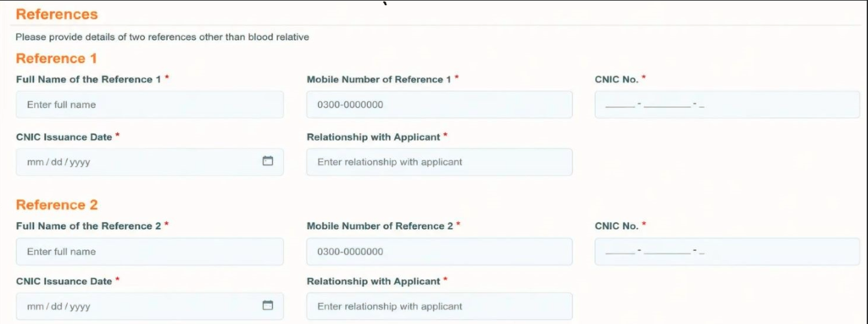Click Reference 1 'Relationship with Applicant' label
The image size is (868, 324).
click(374, 137)
